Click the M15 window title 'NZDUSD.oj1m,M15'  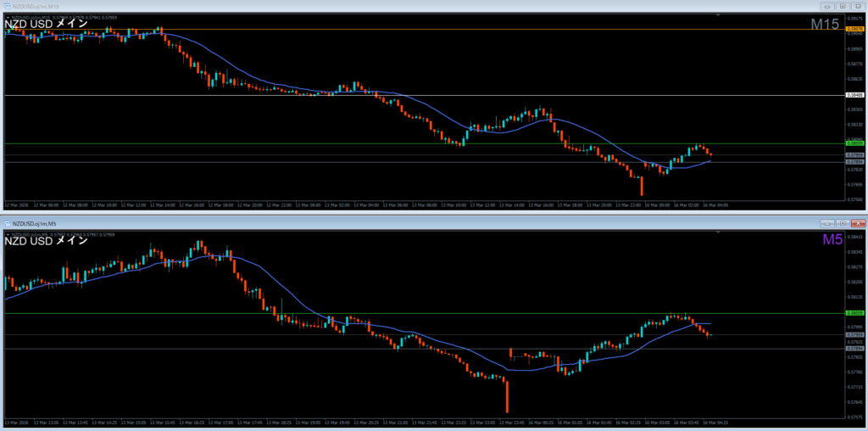coord(36,6)
